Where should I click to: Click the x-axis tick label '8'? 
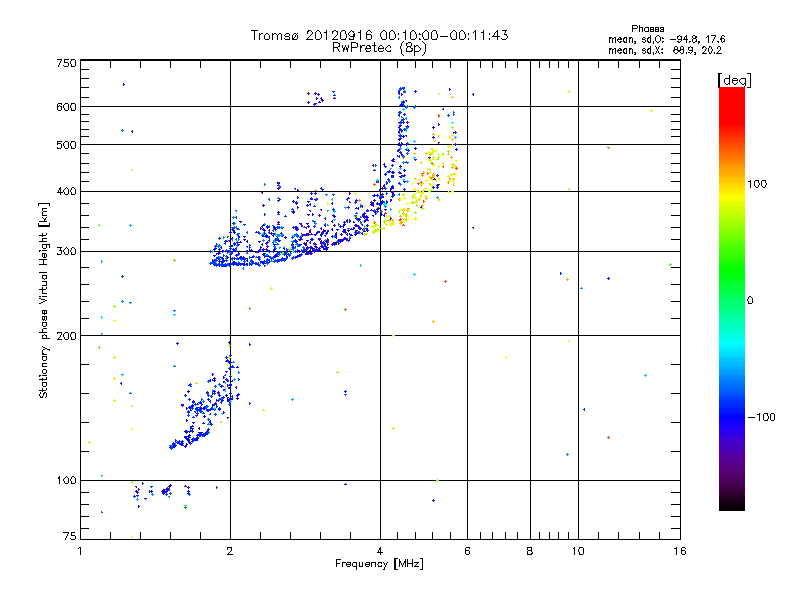point(530,551)
